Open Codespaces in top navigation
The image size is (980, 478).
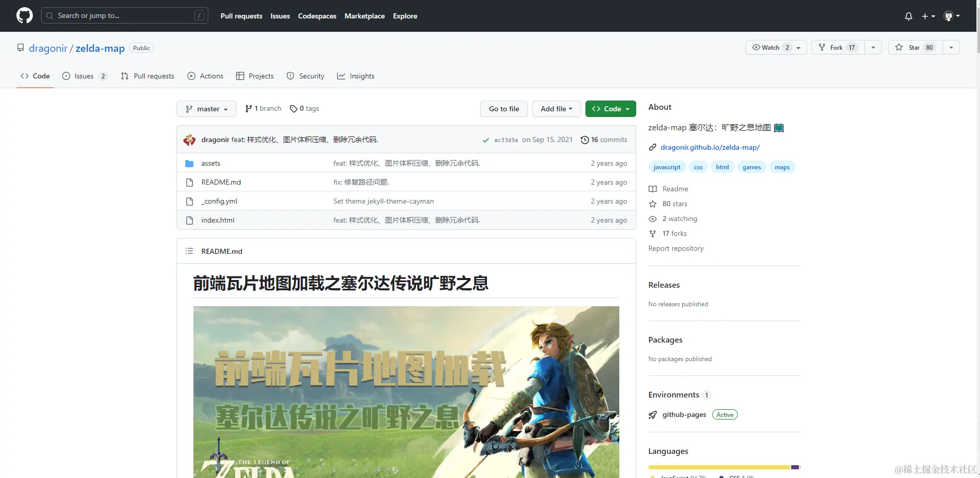point(317,16)
